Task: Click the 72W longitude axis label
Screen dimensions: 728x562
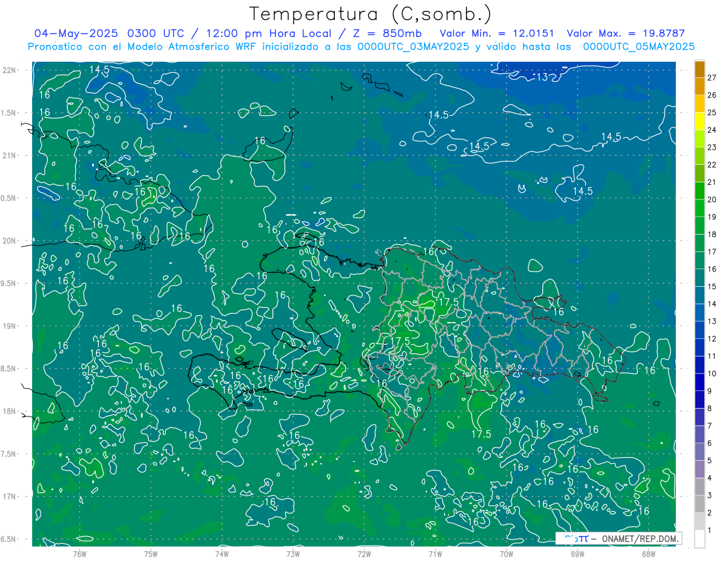Action: [364, 554]
